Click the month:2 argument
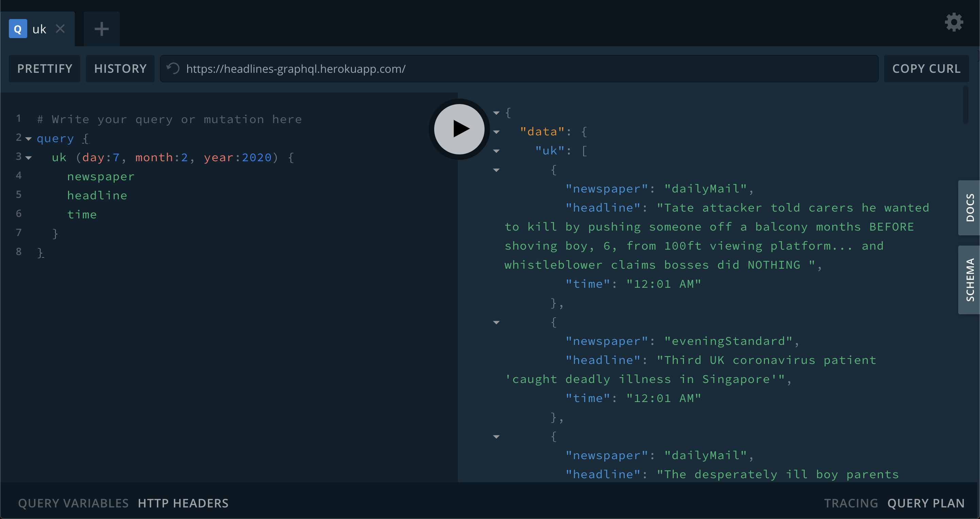Viewport: 980px width, 519px height. (162, 157)
